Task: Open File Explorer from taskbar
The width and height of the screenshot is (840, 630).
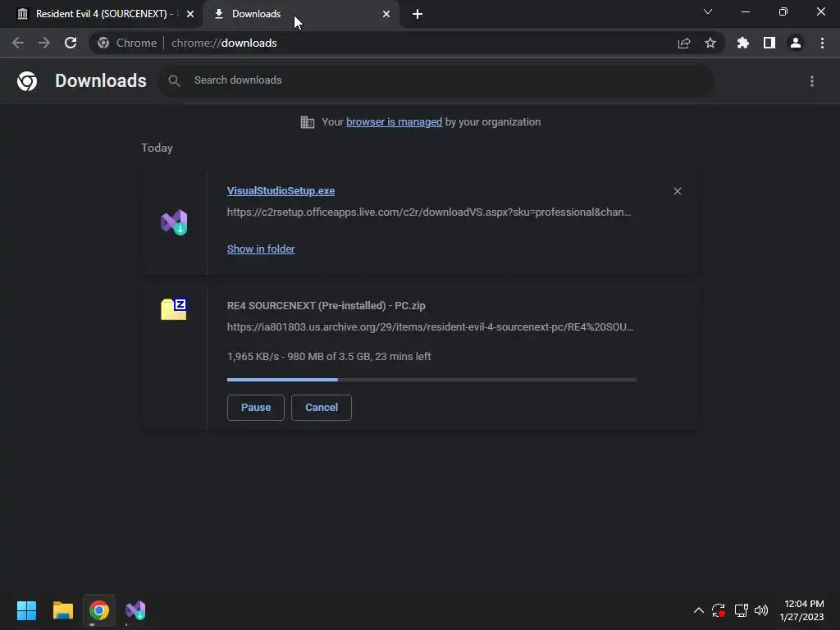Action: pyautogui.click(x=62, y=610)
